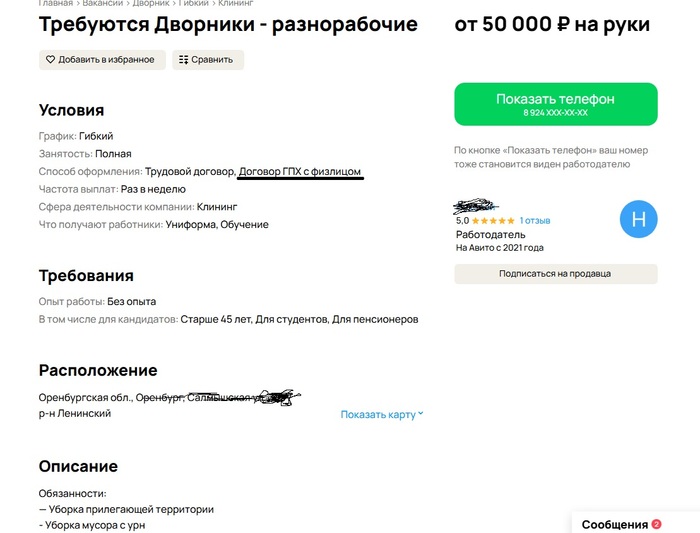Open the 1 отзыв reviews link

(x=535, y=221)
